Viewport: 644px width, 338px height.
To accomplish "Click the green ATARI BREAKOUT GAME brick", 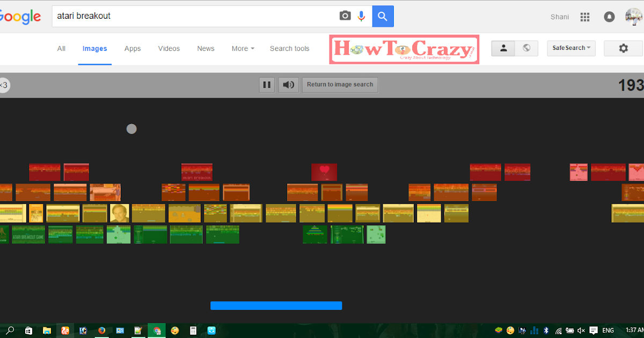I will pyautogui.click(x=28, y=234).
